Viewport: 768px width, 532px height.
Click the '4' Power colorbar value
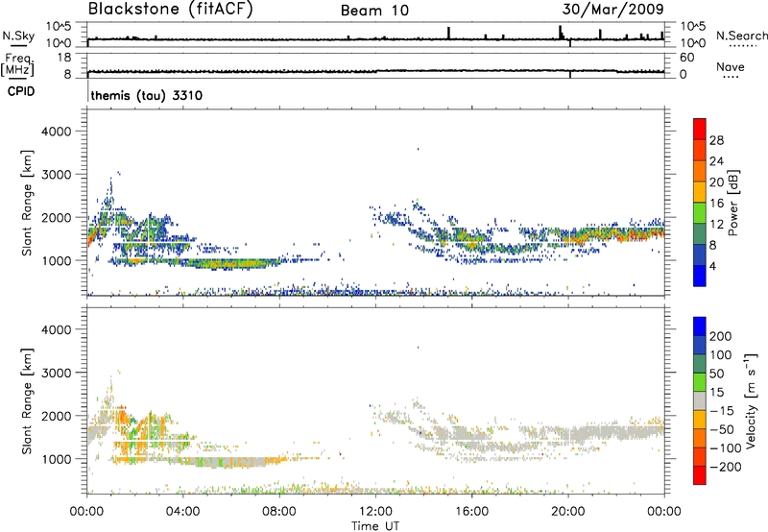coord(713,266)
